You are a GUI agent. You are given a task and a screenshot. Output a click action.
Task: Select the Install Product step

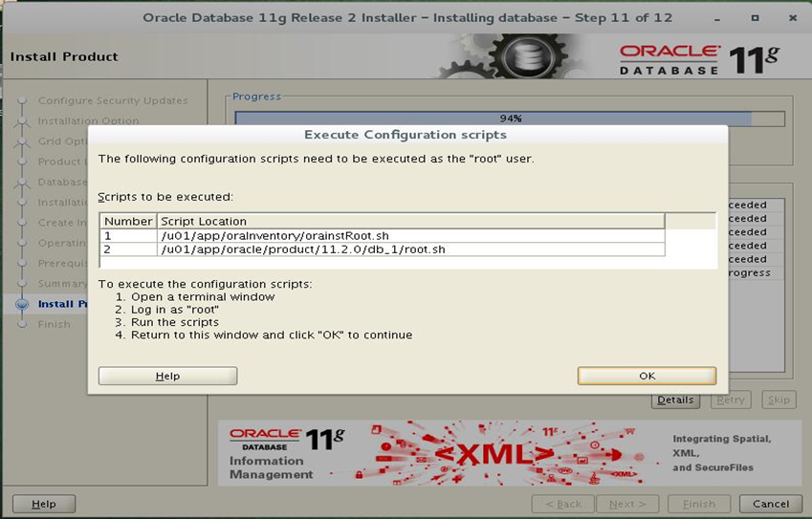point(62,304)
